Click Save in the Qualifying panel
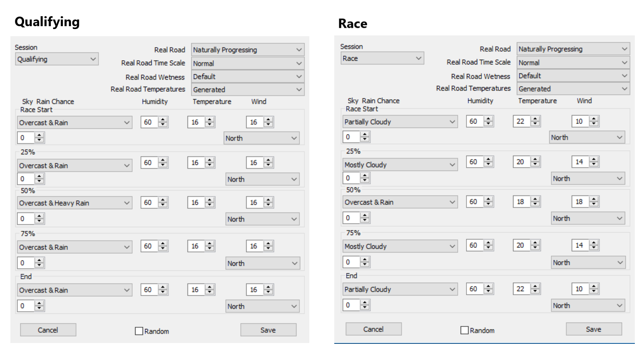 268,330
